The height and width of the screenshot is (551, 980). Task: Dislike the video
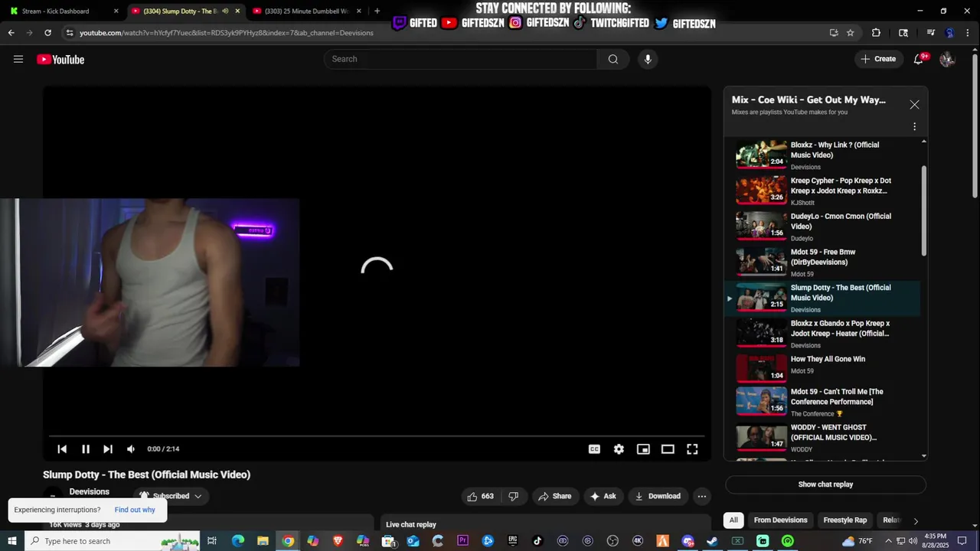(514, 496)
